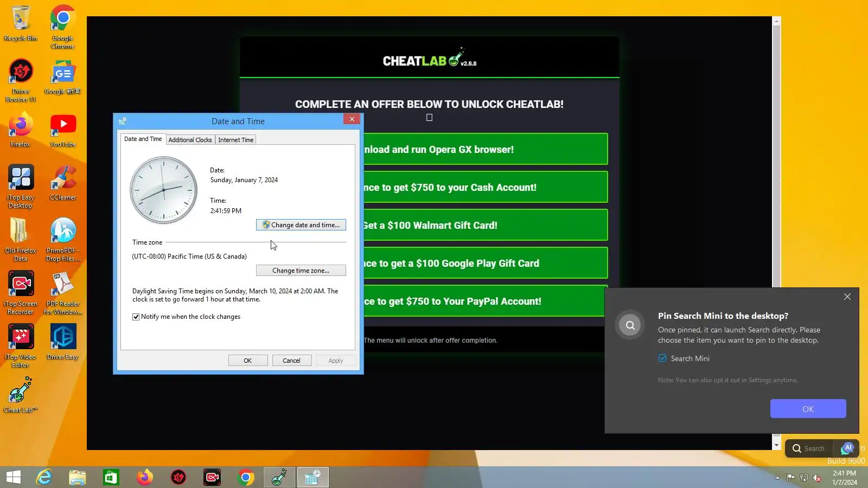This screenshot has width=868, height=488.
Task: Open Chrome from the taskbar
Action: point(246,477)
